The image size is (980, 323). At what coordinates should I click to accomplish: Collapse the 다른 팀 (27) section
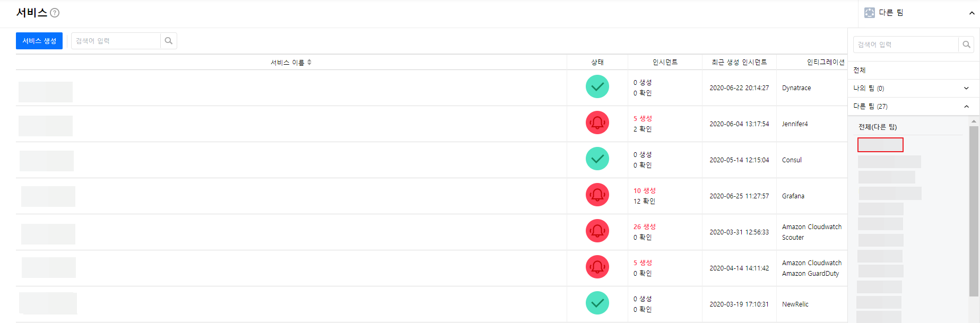966,107
